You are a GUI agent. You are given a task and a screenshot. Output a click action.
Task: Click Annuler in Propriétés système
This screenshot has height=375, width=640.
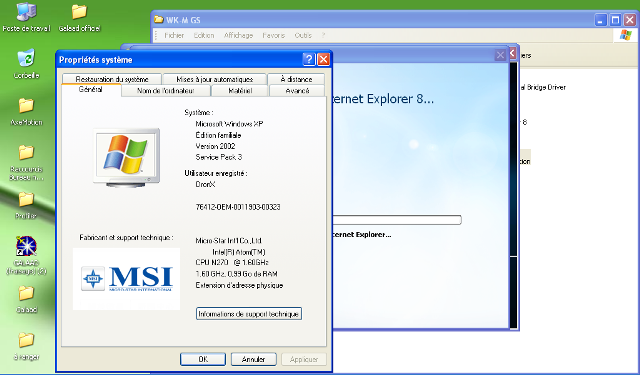[253, 359]
